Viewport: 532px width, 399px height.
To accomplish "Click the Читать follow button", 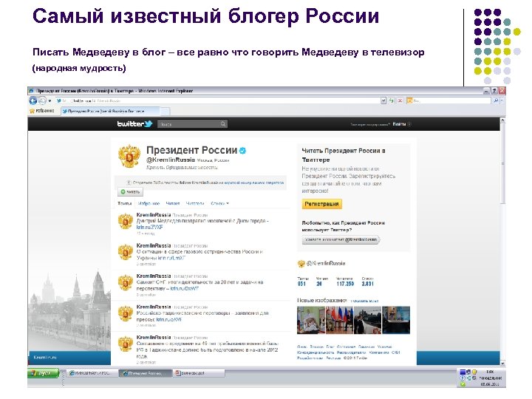I will point(130,192).
